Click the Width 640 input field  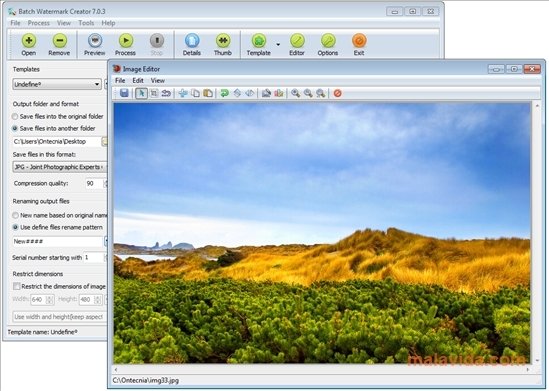point(39,300)
